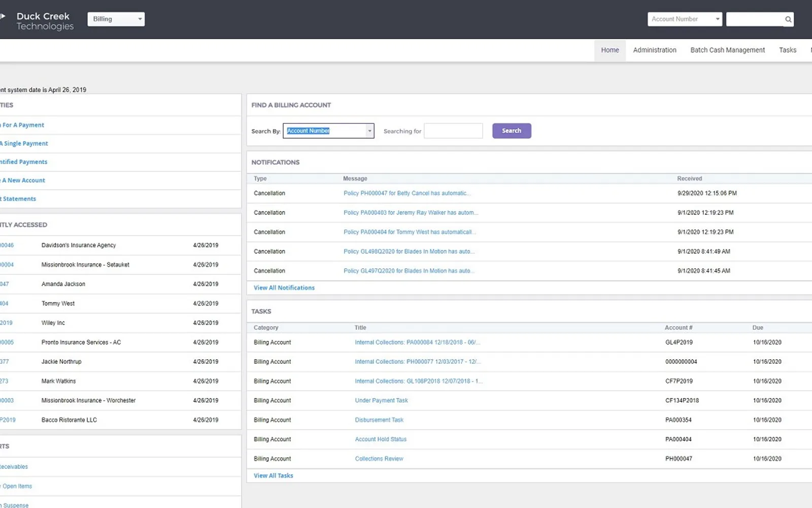The image size is (812, 508).
Task: Open Policy PA000403 Jeremy Ray Walker notification
Action: pyautogui.click(x=411, y=213)
